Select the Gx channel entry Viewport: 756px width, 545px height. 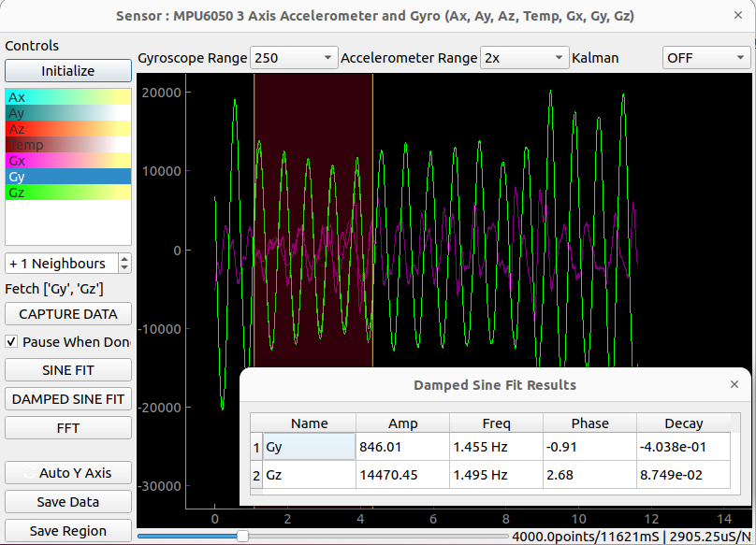coord(68,161)
